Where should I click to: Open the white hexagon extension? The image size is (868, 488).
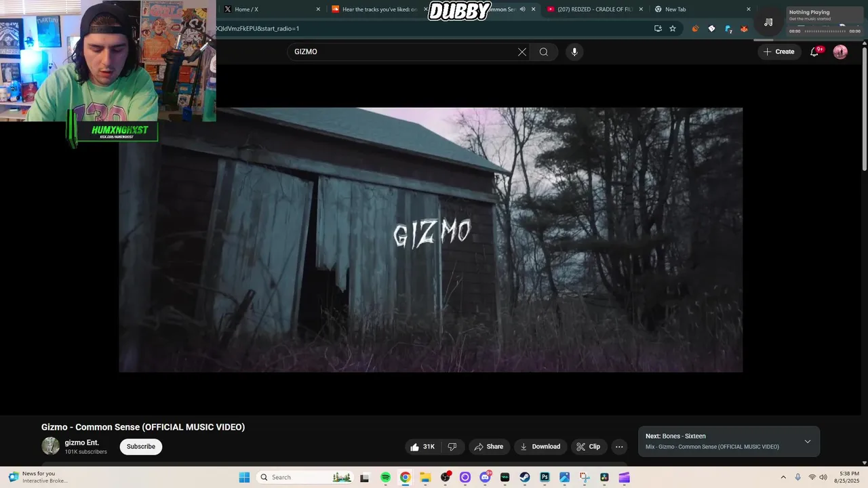711,28
